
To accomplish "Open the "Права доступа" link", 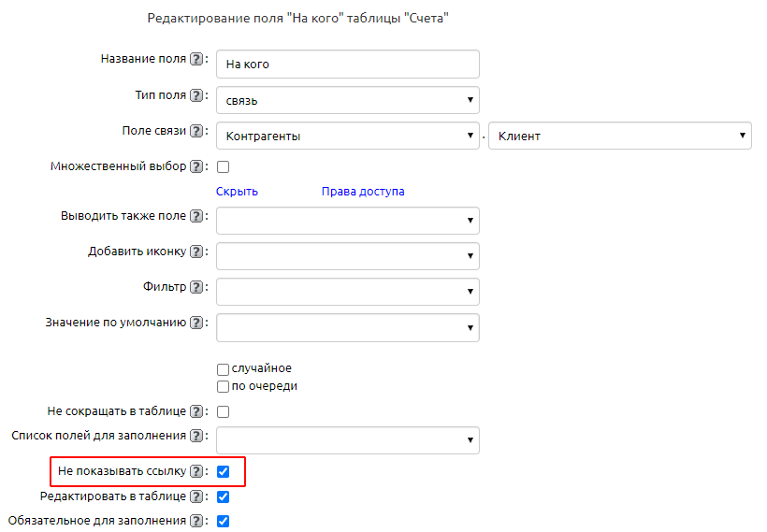I will (363, 192).
